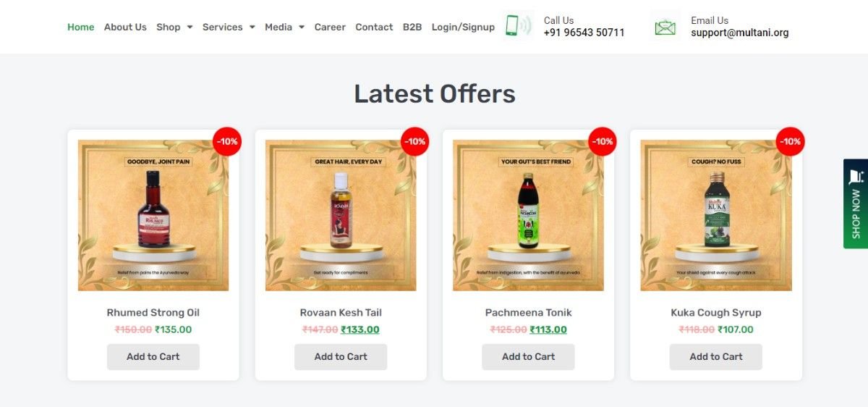Viewport: 868px width, 407px height.
Task: Open the Career page
Action: click(330, 27)
